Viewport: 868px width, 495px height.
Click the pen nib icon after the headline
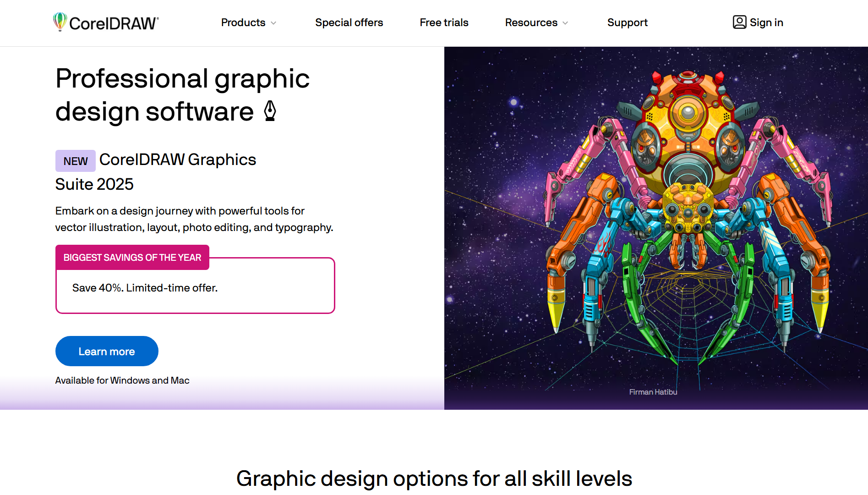(x=270, y=111)
